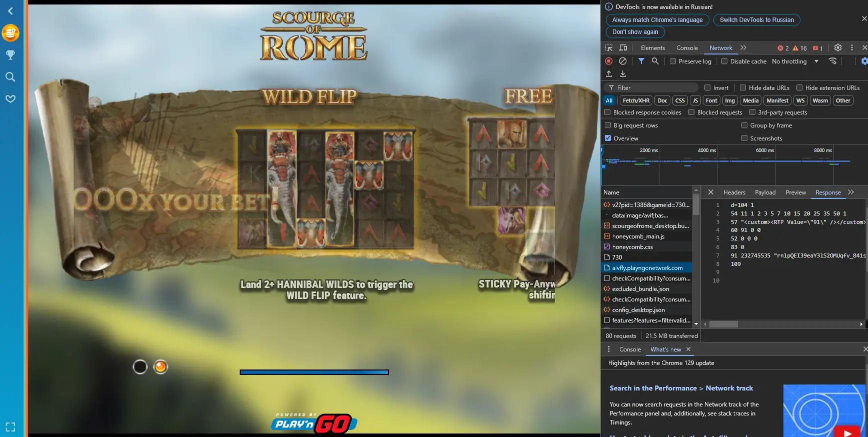Filter requests by JS type

pyautogui.click(x=695, y=100)
